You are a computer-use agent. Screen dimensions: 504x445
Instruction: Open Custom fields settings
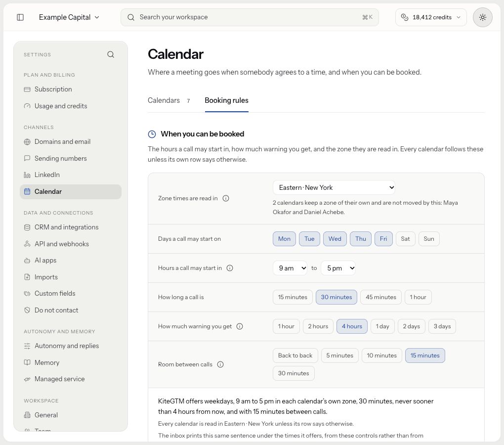[71, 294]
